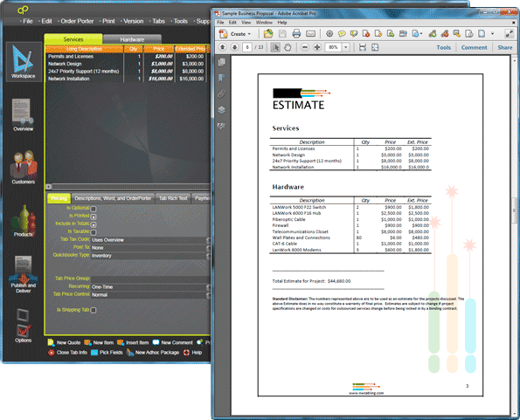Screen dimensions: 520x420
Task: Print the PDF using the printer icon
Action: pyautogui.click(x=296, y=33)
